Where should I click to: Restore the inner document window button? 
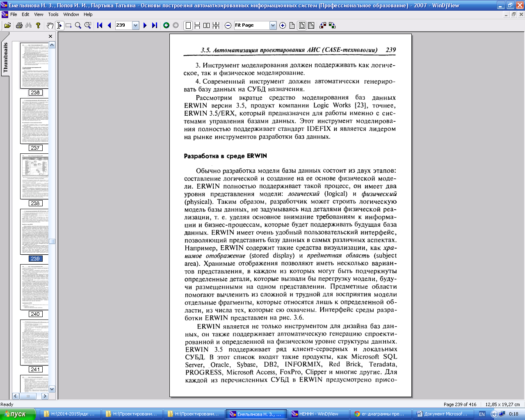(514, 14)
